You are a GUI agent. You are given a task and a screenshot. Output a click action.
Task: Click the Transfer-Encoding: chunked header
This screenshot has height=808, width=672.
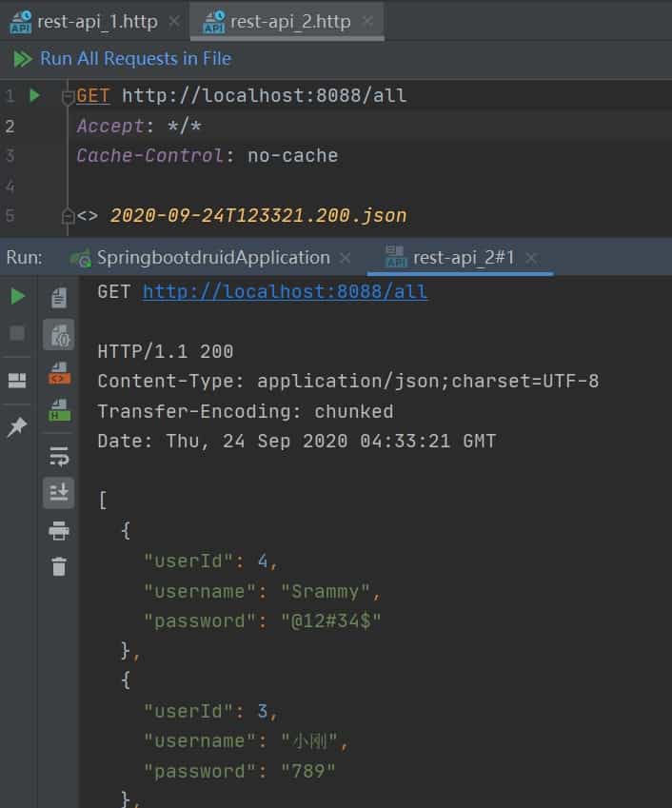(246, 411)
